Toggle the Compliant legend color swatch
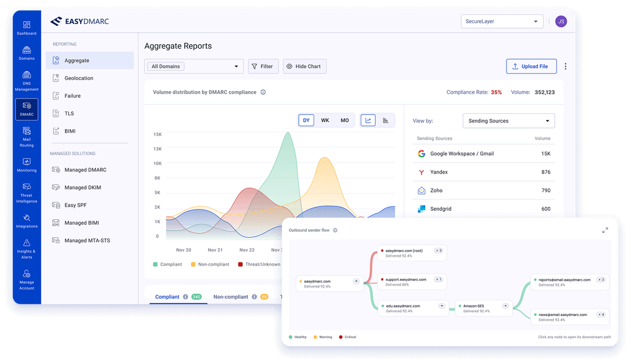This screenshot has height=364, width=631. point(155,264)
